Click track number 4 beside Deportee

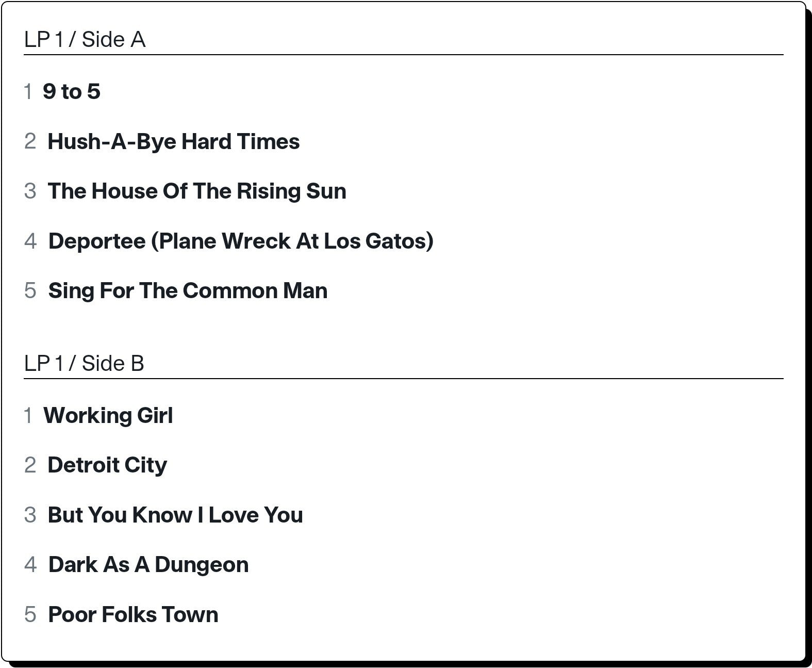point(30,241)
